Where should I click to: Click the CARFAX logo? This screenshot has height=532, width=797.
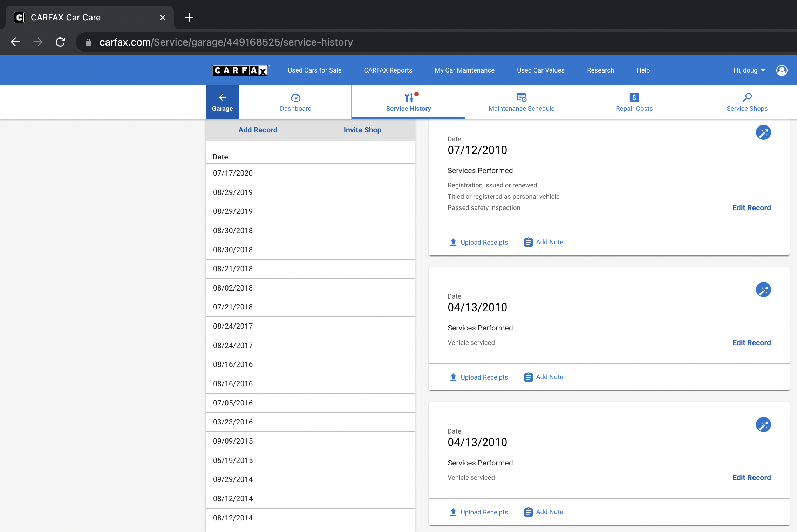[x=240, y=70]
